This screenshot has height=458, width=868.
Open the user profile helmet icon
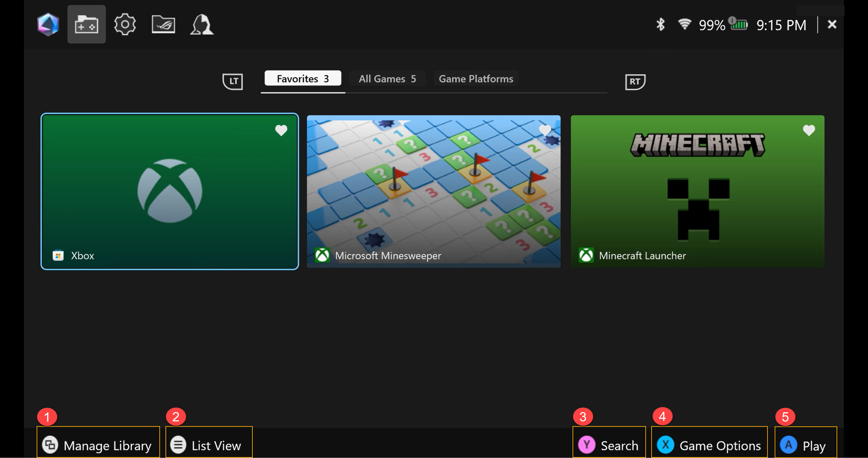(201, 24)
